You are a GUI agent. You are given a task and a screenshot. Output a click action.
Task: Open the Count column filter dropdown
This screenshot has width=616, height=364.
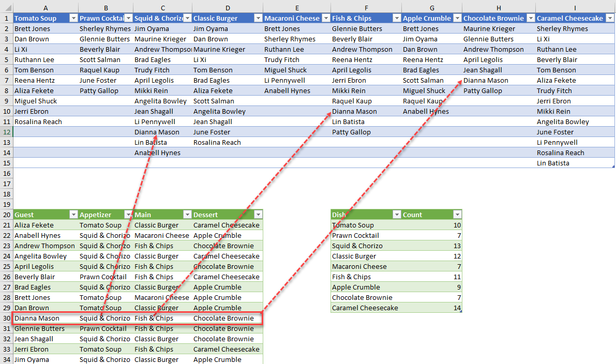[457, 215]
